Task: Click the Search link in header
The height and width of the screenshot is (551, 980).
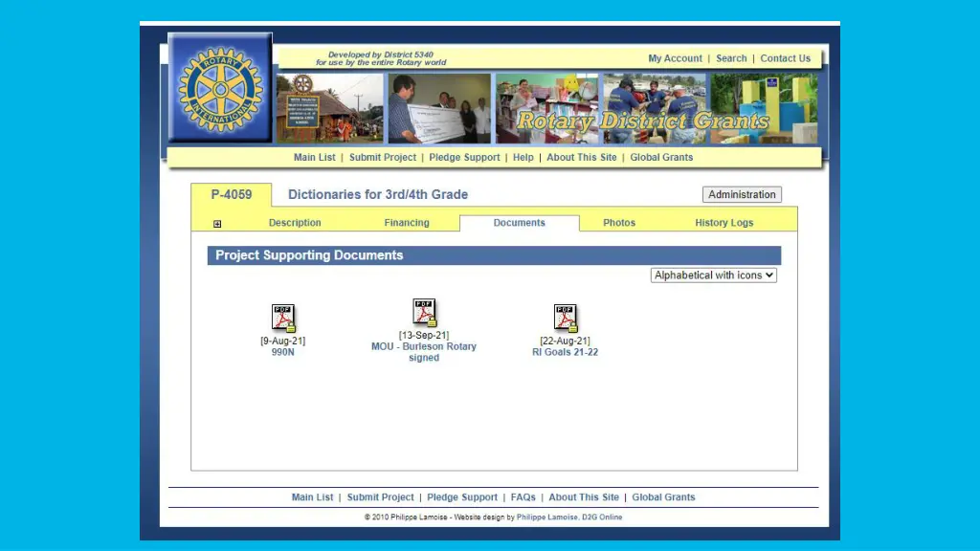Action: pos(731,58)
